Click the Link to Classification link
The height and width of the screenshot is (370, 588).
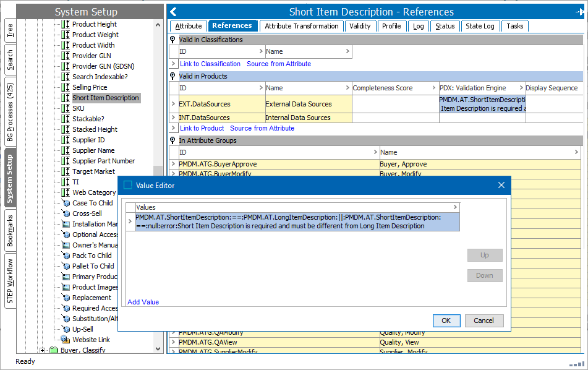click(x=210, y=64)
